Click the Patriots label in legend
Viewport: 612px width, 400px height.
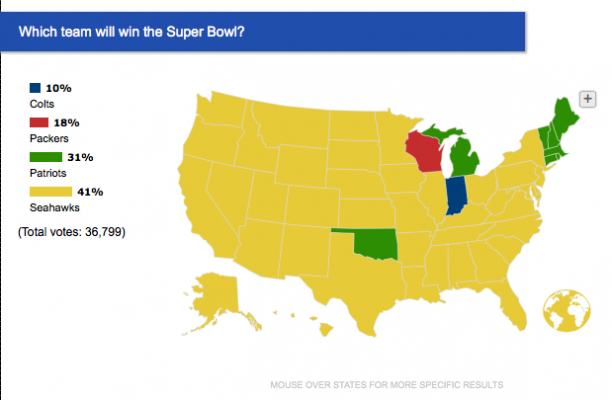[48, 173]
